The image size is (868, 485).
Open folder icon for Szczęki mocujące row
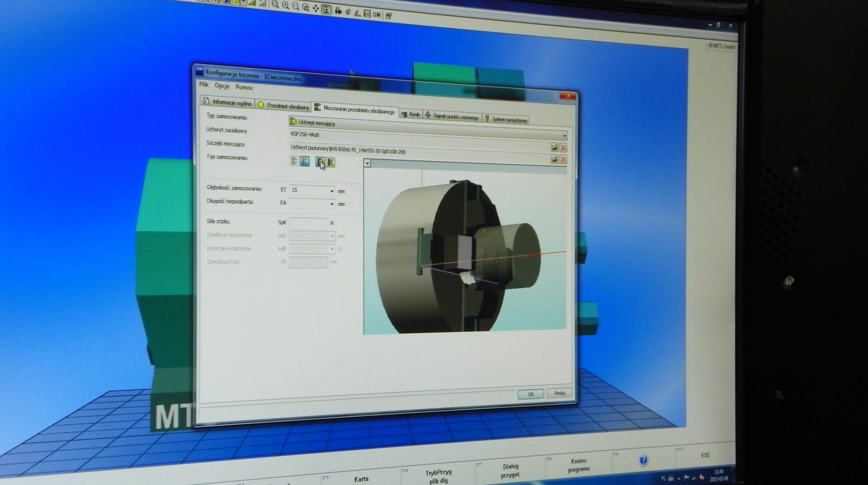click(x=554, y=147)
